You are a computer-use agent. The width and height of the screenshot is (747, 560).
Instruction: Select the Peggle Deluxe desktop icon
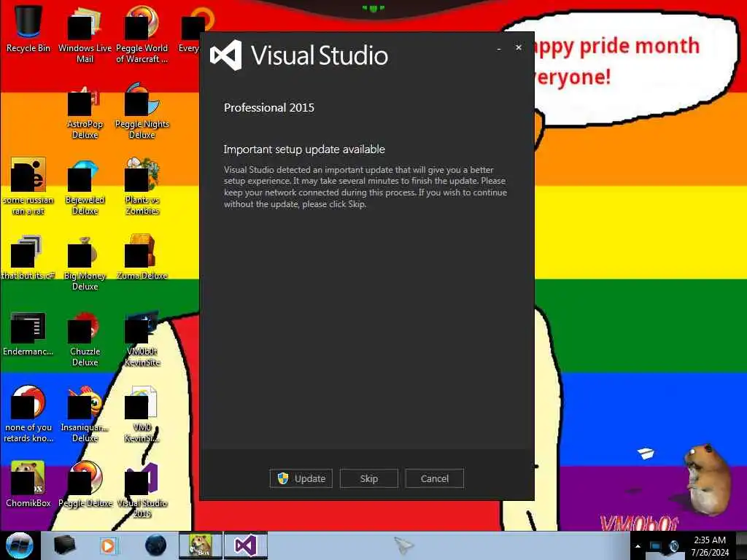point(85,485)
